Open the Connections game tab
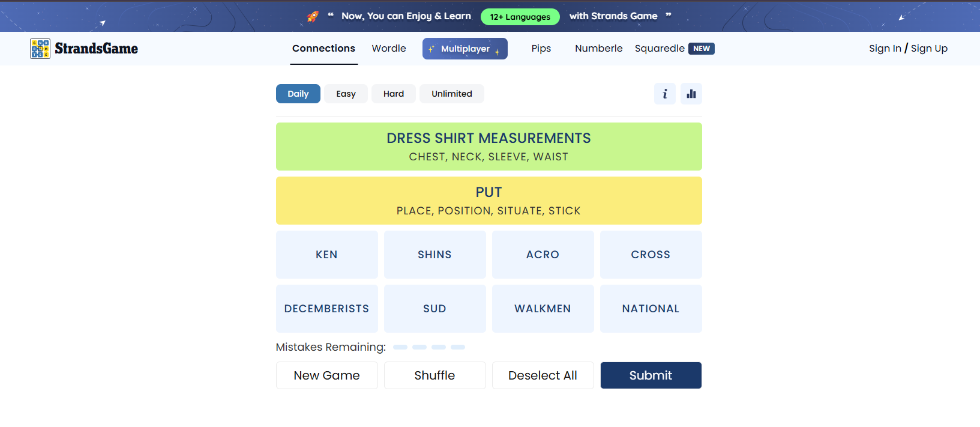The image size is (980, 427). 324,49
